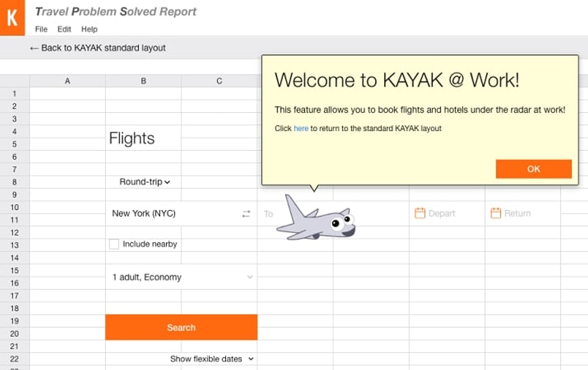This screenshot has width=588, height=370.
Task: Select row 22 header
Action: click(x=14, y=359)
